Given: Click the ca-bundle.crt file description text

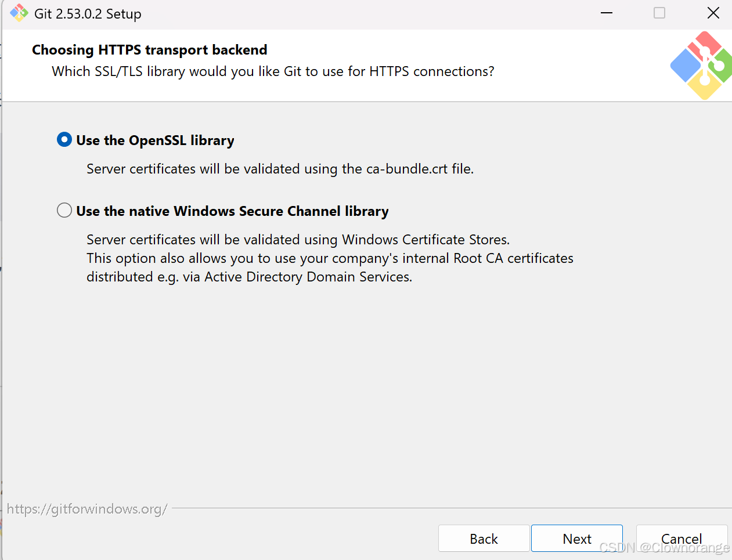Looking at the screenshot, I should click(280, 169).
